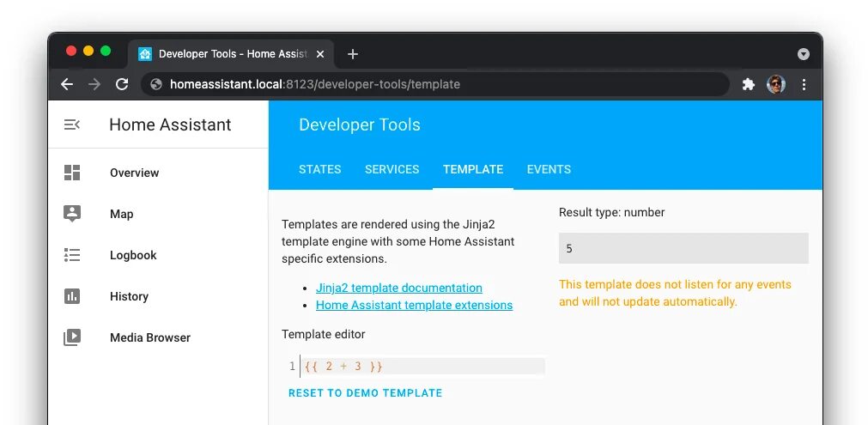Click the 'Template editor' label

pyautogui.click(x=324, y=334)
